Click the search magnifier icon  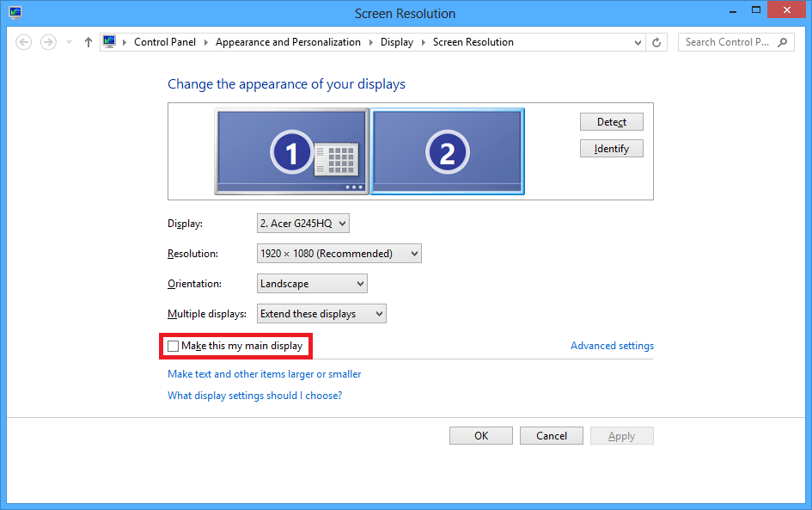783,42
